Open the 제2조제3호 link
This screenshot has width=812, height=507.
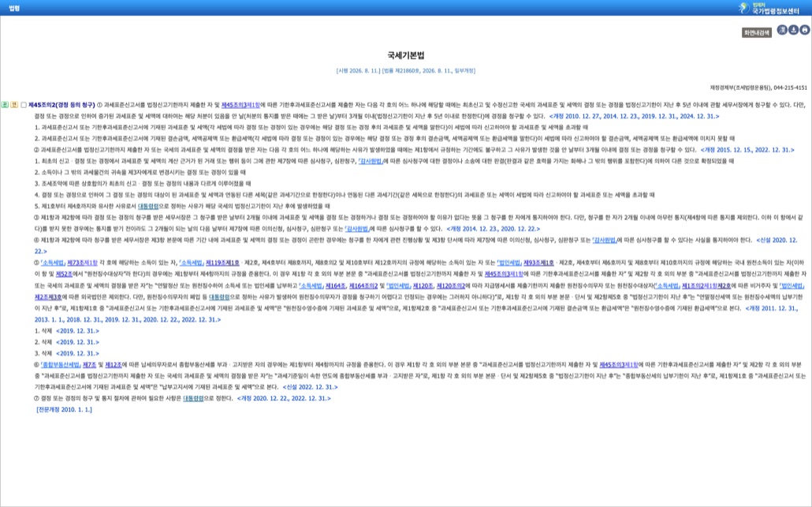tap(48, 297)
